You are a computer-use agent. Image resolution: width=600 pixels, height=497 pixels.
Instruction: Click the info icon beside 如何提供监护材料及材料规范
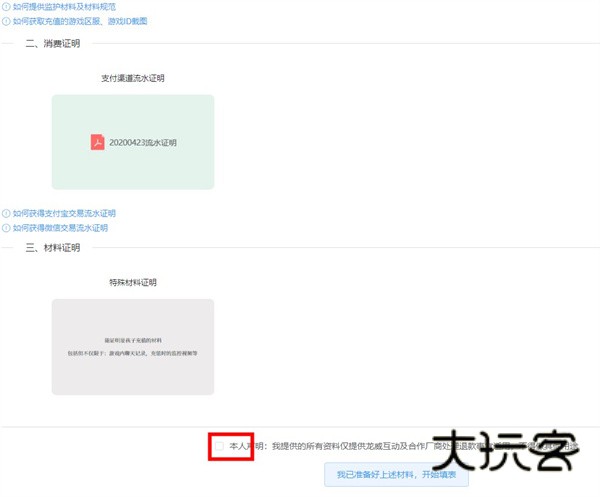point(6,6)
